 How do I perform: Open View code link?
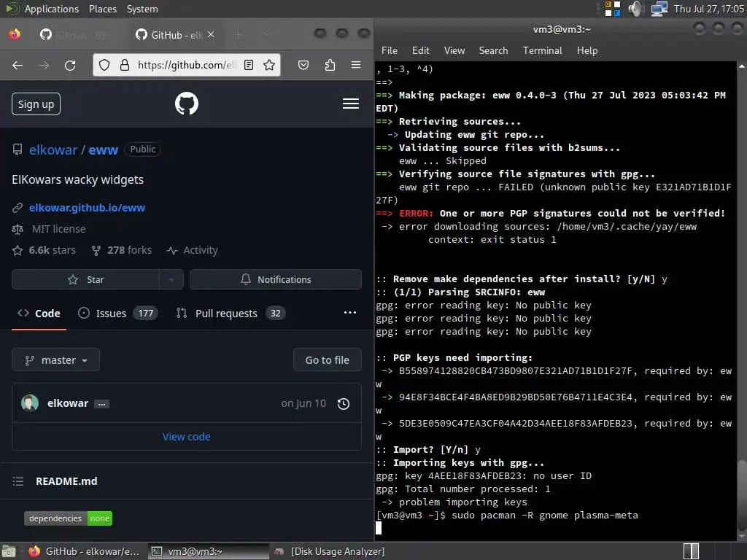186,437
